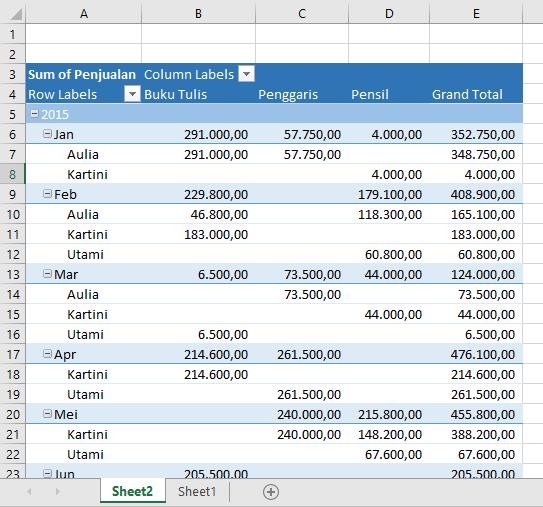This screenshot has height=507, width=543.
Task: Click next sheet navigation arrow
Action: pos(57,491)
